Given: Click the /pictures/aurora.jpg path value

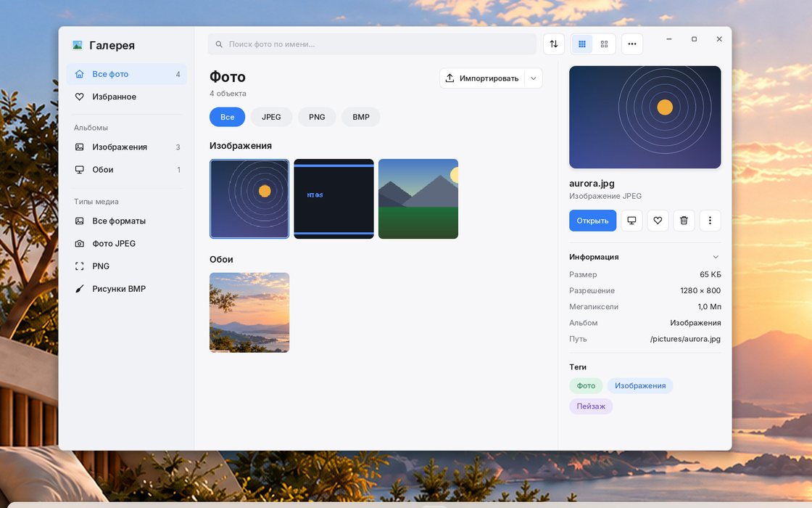Looking at the screenshot, I should 685,339.
